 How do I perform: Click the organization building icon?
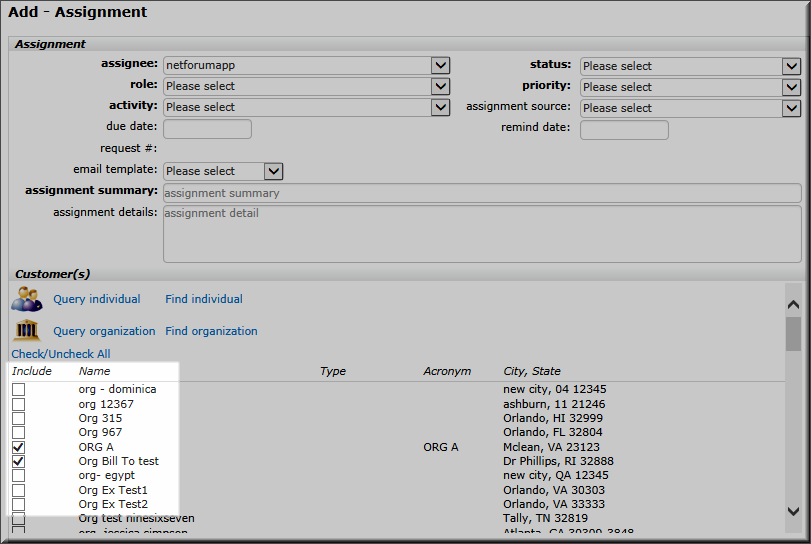pos(26,331)
